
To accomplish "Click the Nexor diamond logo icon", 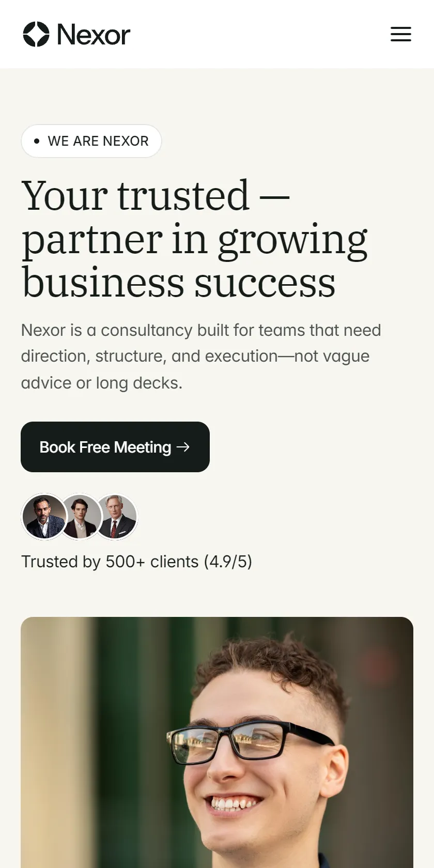I will (x=36, y=34).
